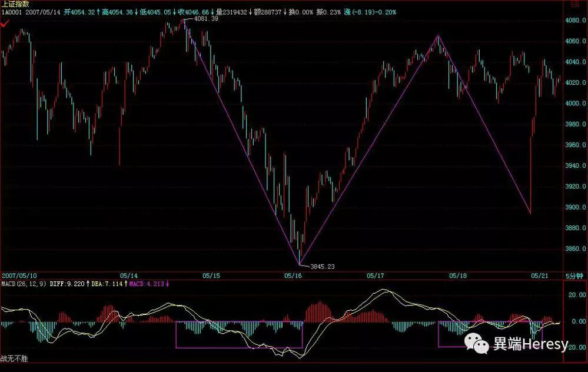
Task: Click the 1A0001 stock code in the header
Action: (12, 12)
